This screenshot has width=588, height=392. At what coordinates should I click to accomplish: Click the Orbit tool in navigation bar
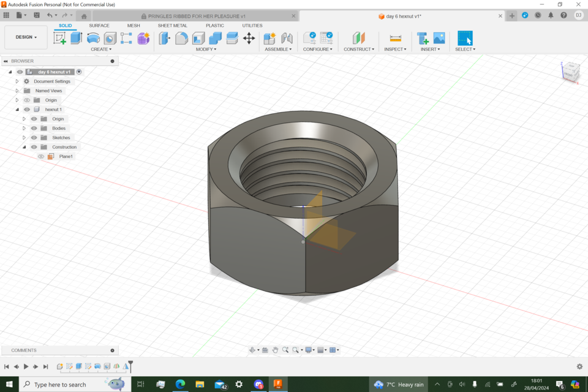[252, 350]
